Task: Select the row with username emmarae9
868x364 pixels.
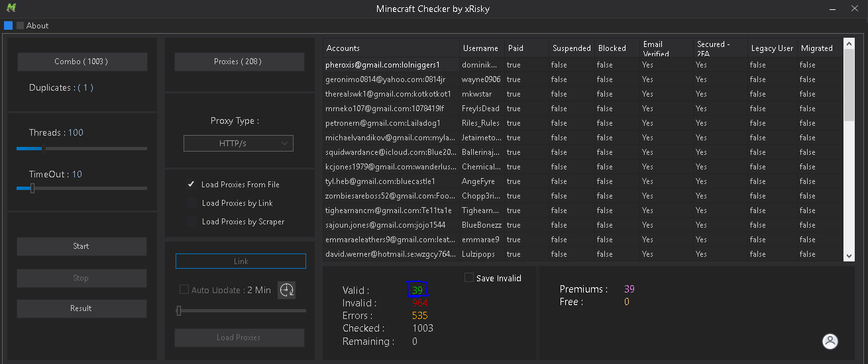Action: point(583,240)
